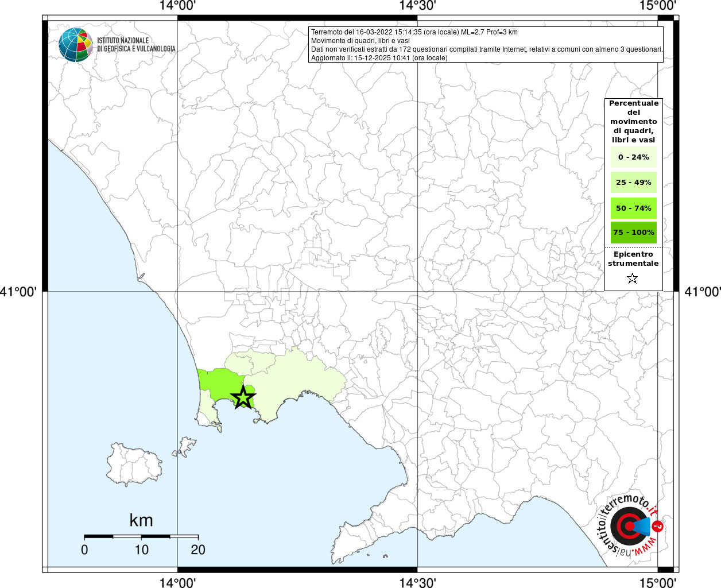Click the top 14°30' longitude label
Image resolution: width=721 pixels, height=588 pixels.
(x=417, y=6)
